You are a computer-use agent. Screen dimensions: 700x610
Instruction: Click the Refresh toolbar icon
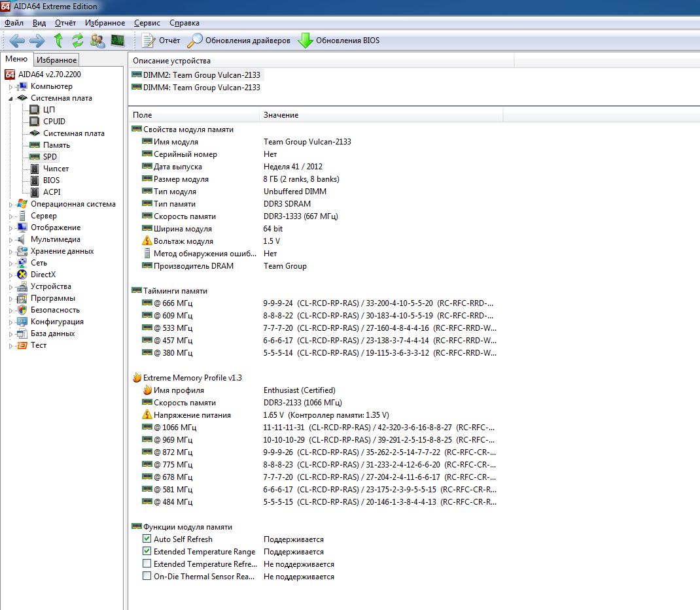pyautogui.click(x=78, y=40)
